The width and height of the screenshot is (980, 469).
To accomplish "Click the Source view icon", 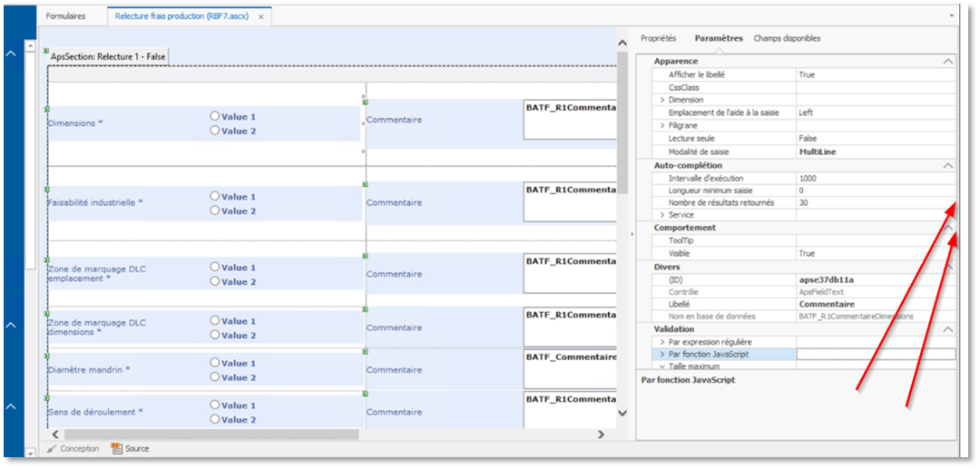I will click(x=116, y=448).
